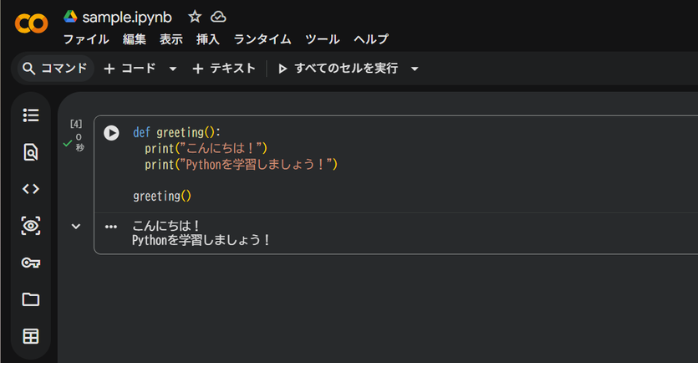This screenshot has width=698, height=365.
Task: Open the コマンド search palette
Action: pos(55,69)
